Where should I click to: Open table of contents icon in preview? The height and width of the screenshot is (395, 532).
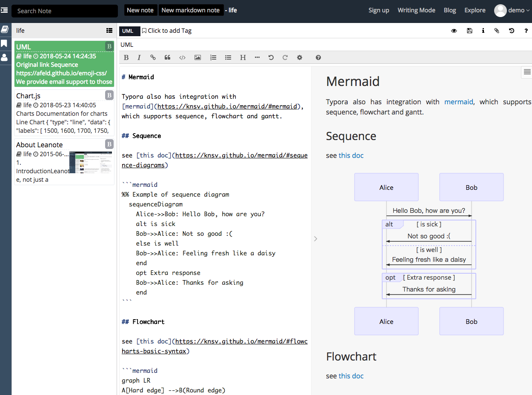click(x=527, y=72)
